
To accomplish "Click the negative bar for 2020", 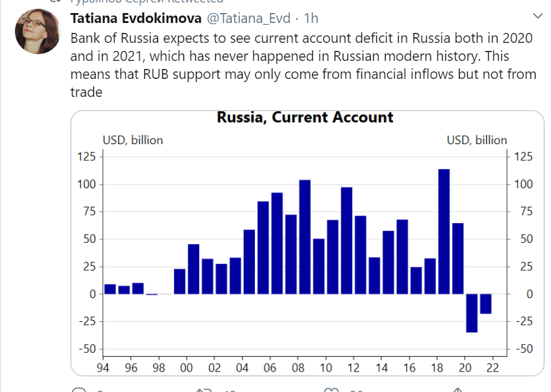I will pyautogui.click(x=472, y=313).
